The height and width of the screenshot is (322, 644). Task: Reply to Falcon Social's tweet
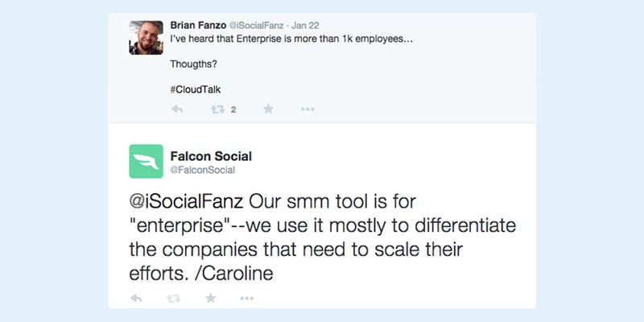click(x=136, y=298)
